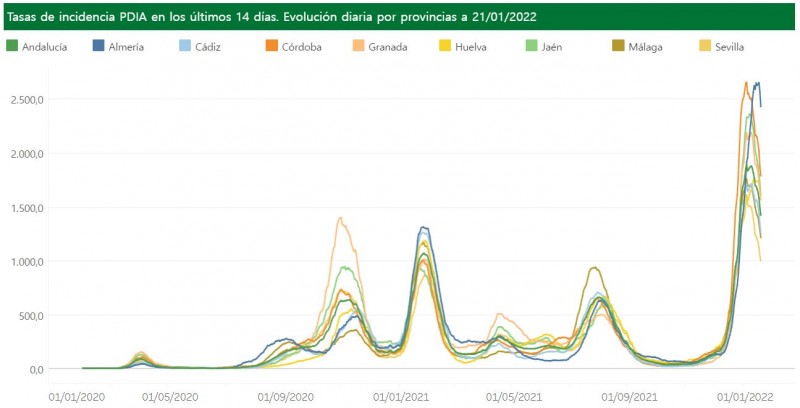Toggle the Granada series label

(x=388, y=47)
